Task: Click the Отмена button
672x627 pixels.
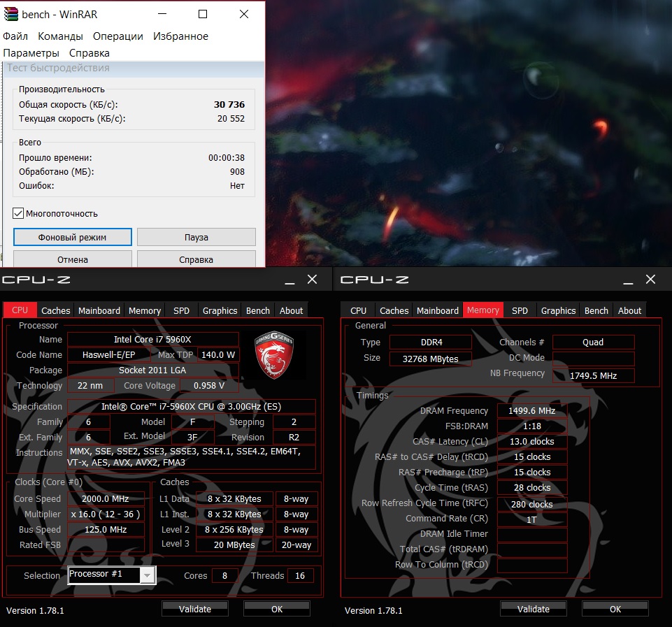Action: (73, 259)
